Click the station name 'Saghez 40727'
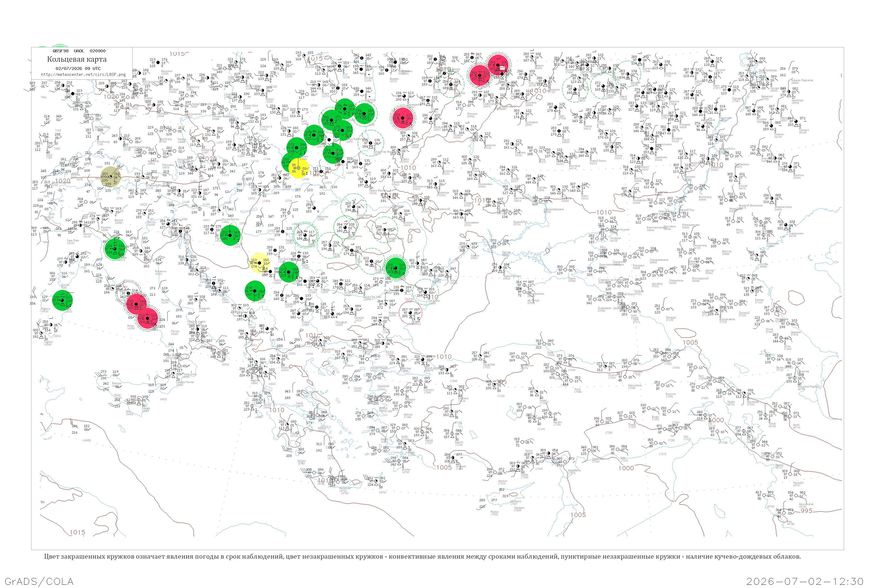 pos(779,466)
